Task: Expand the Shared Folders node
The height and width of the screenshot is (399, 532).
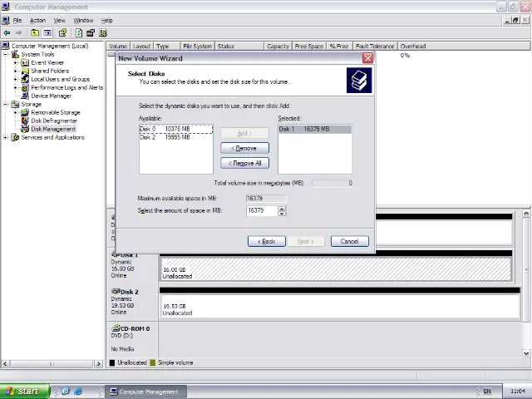Action: (x=15, y=71)
